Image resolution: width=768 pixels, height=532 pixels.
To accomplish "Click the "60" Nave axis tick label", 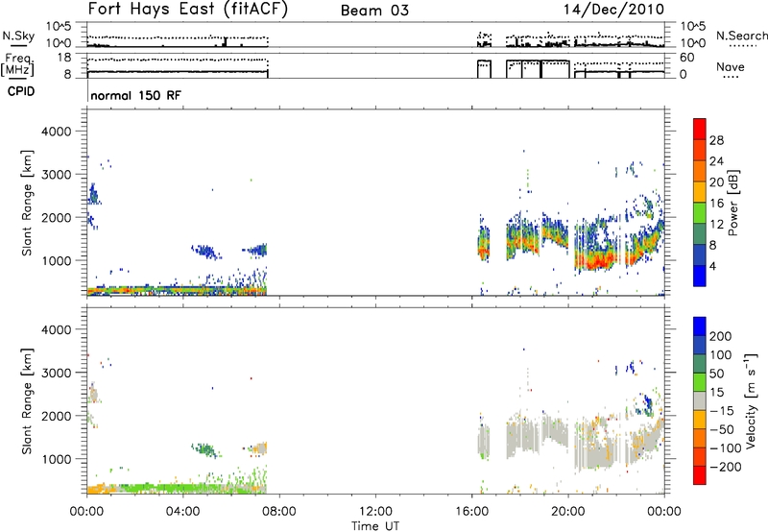I will 687,58.
